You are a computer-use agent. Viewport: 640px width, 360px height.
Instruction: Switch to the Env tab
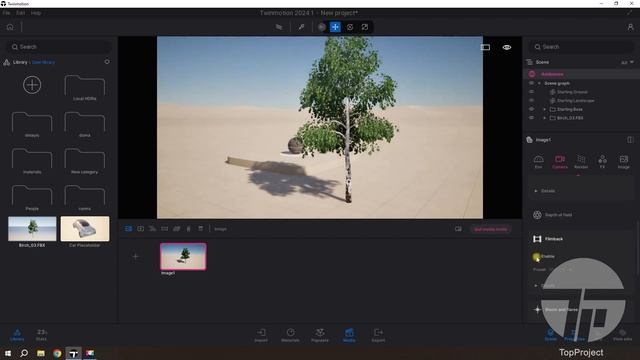click(538, 162)
